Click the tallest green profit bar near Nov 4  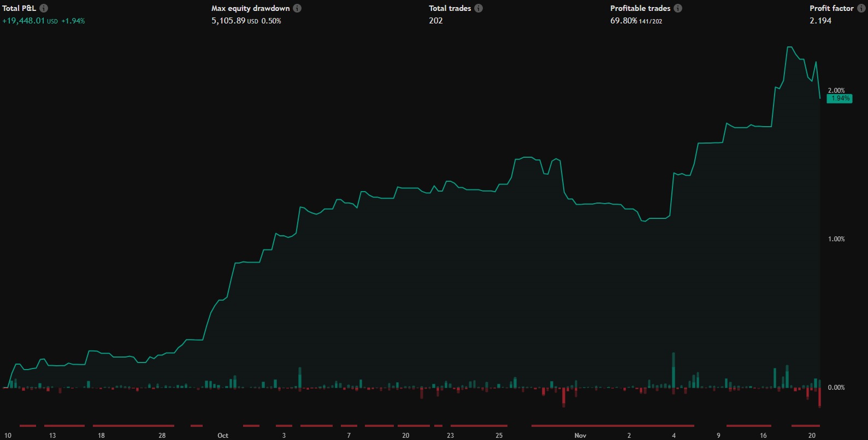click(674, 370)
